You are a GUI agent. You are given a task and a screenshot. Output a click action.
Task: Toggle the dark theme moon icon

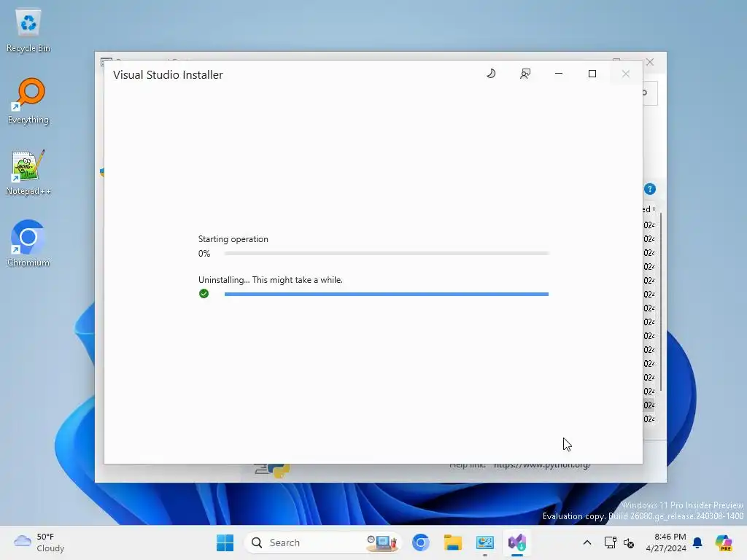491,74
